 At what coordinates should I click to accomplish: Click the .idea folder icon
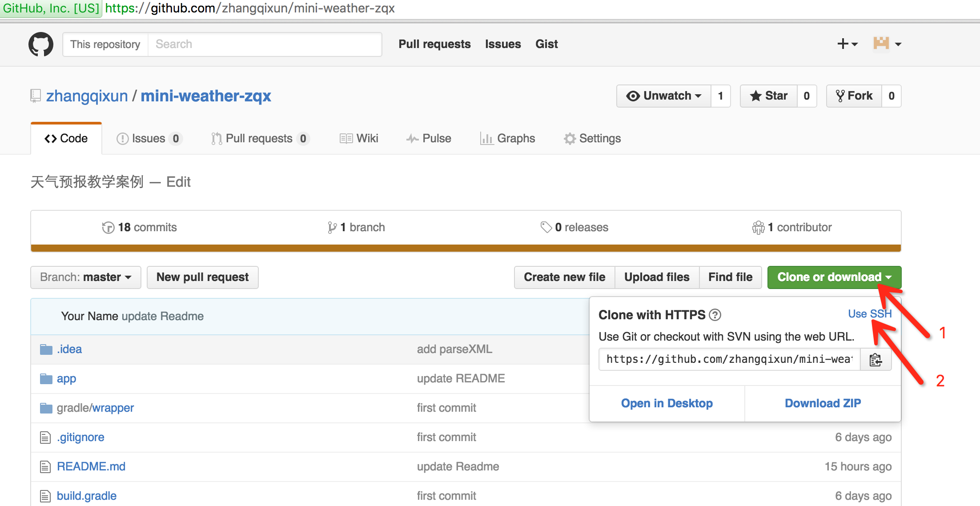pyautogui.click(x=46, y=349)
